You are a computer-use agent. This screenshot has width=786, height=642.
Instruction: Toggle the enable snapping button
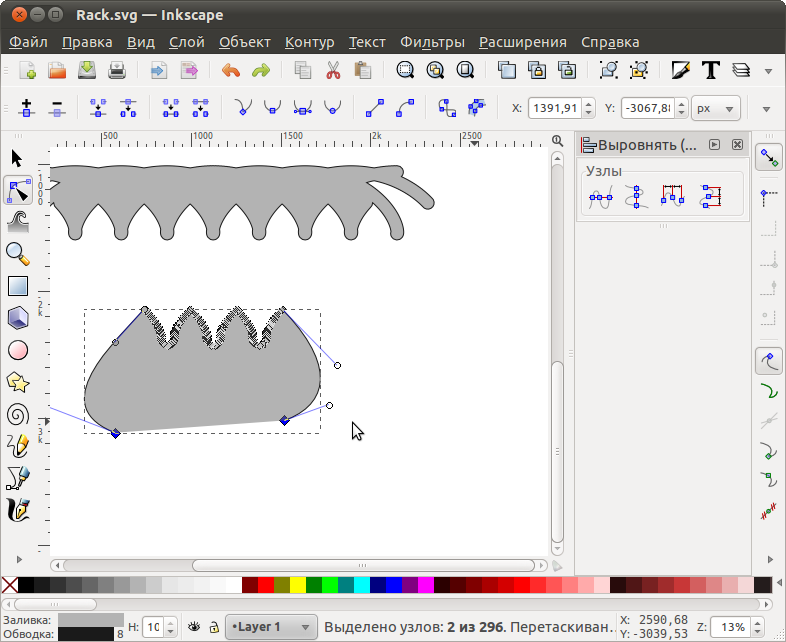[x=768, y=157]
